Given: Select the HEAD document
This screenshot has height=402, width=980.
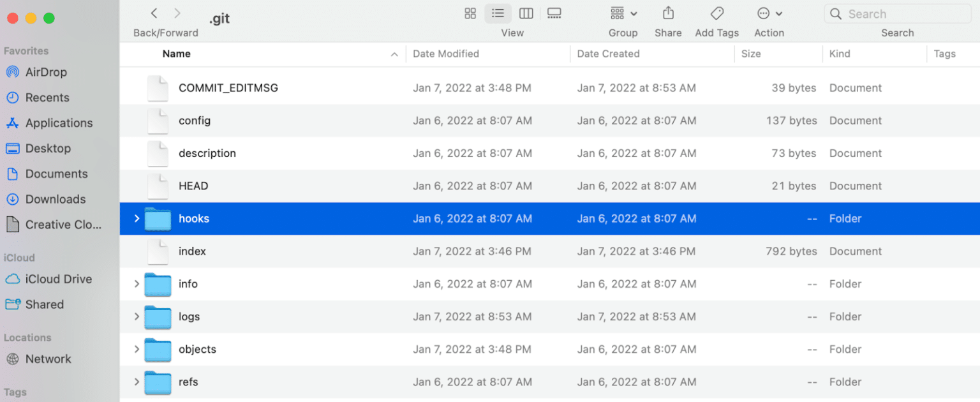Looking at the screenshot, I should click(x=193, y=186).
